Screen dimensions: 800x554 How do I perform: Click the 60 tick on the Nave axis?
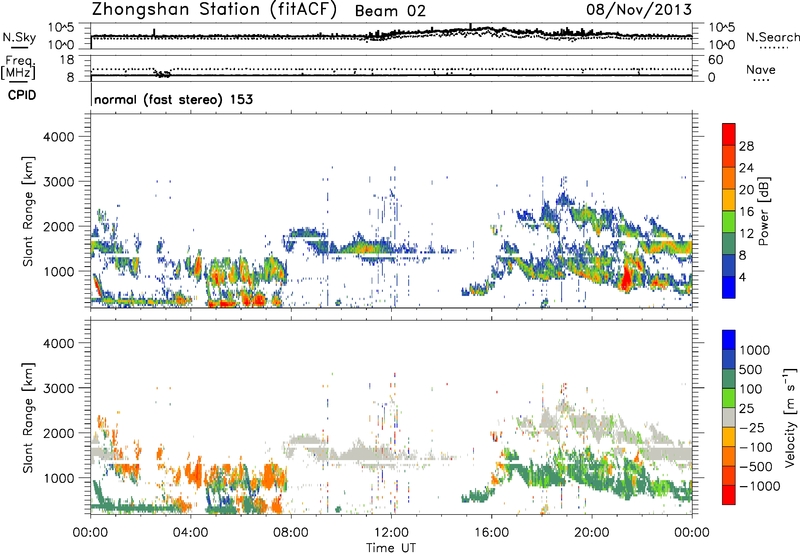[x=716, y=60]
